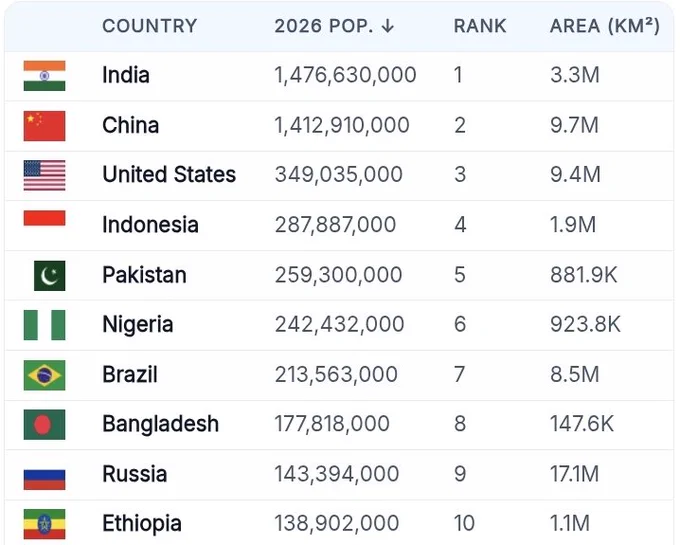
Task: Click the Nigeria flag icon
Action: point(44,325)
